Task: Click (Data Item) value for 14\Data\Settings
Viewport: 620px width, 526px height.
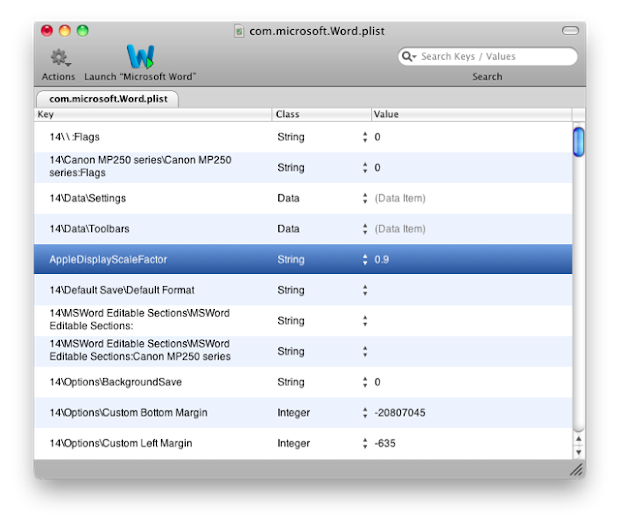Action: click(400, 198)
